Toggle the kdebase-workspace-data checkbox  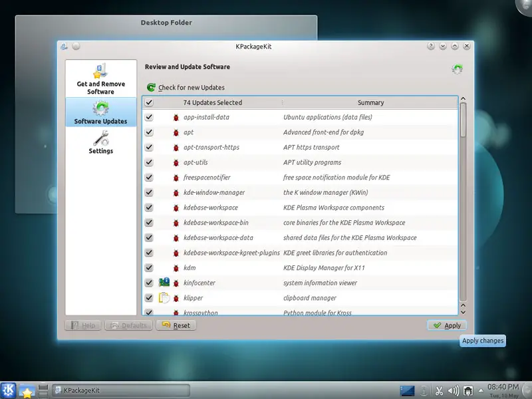coord(149,237)
